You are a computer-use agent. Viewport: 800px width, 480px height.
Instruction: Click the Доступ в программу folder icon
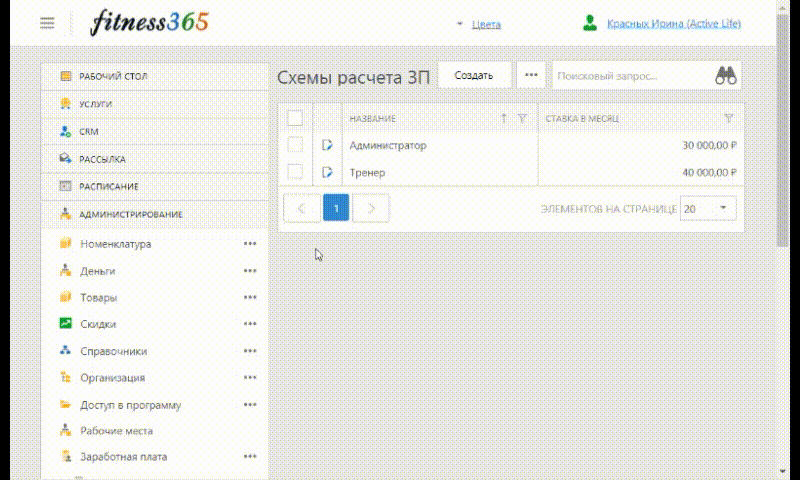coord(65,405)
